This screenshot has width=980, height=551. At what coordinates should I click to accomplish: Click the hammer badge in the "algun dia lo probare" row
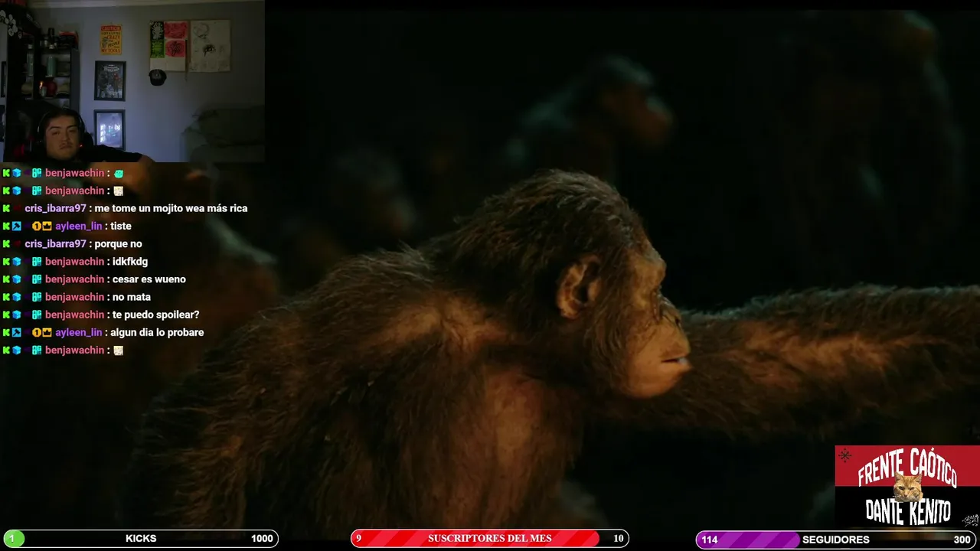17,333
